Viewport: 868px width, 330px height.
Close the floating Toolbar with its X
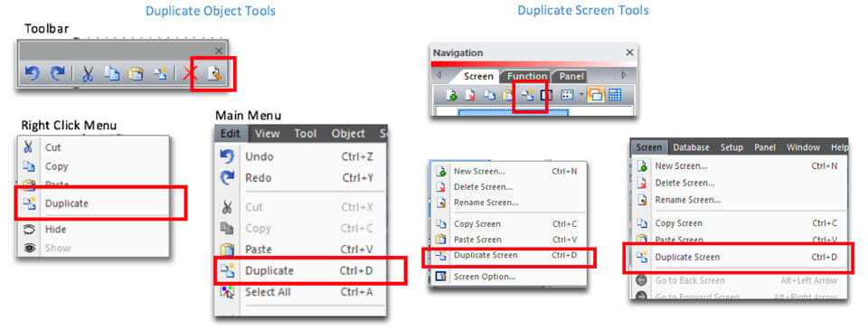(219, 51)
